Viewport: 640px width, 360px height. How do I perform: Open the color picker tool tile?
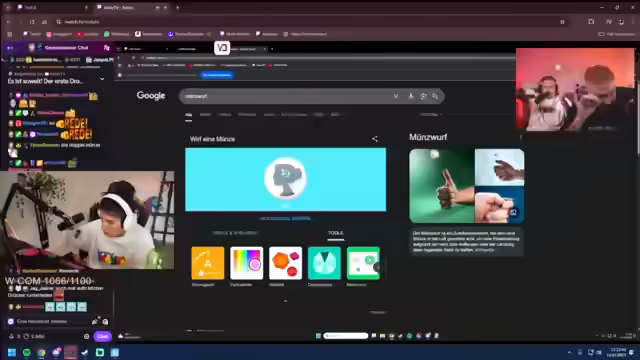pos(247,263)
